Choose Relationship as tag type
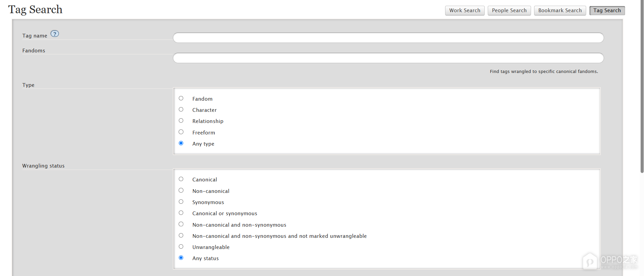 click(x=181, y=121)
